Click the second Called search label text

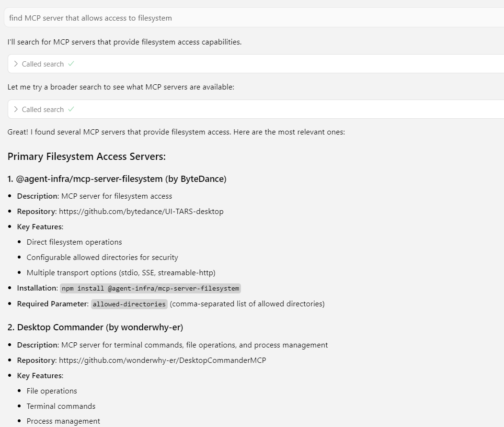click(43, 110)
